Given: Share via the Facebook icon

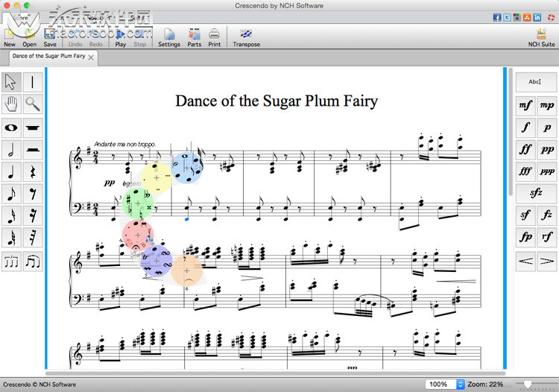Looking at the screenshot, I should [x=497, y=17].
